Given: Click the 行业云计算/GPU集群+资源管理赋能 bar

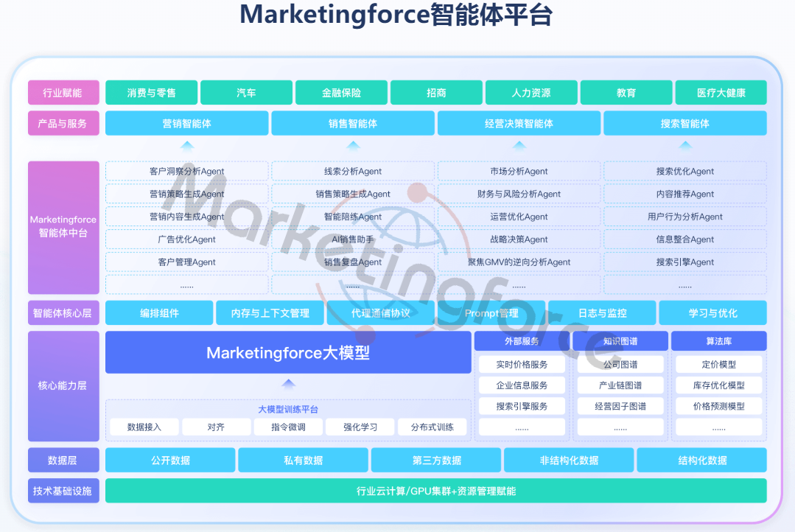Looking at the screenshot, I should pyautogui.click(x=436, y=491).
